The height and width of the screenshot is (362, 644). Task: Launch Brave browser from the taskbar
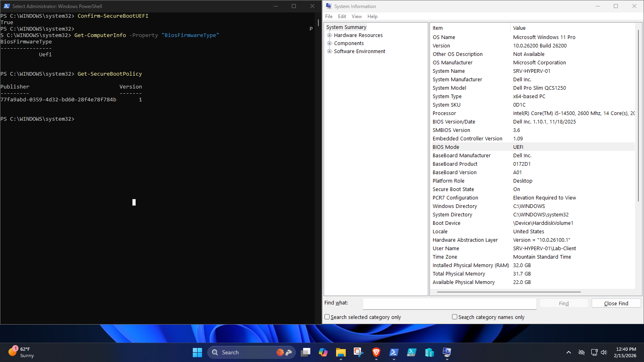coord(376,352)
